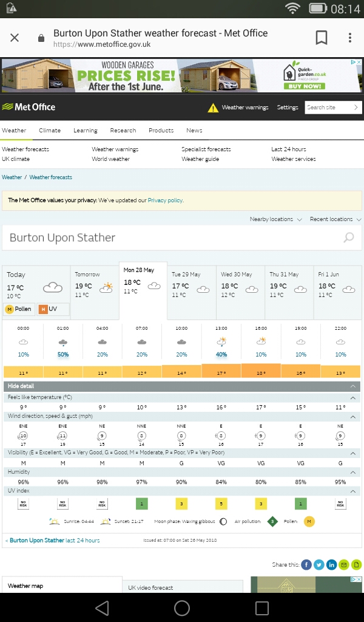This screenshot has width=364, height=622.
Task: Click Weather forecasts breadcrumb link
Action: pos(51,177)
